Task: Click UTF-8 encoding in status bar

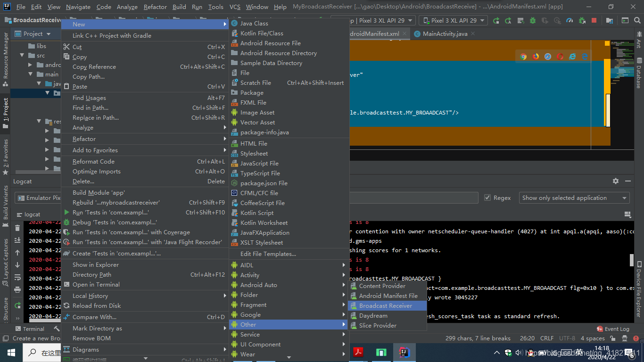Action: click(x=567, y=338)
